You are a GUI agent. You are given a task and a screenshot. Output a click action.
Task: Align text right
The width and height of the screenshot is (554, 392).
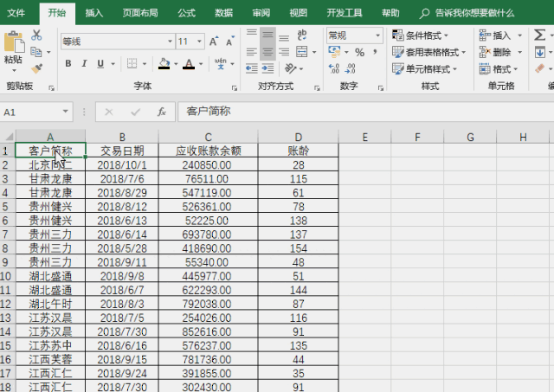tap(284, 52)
